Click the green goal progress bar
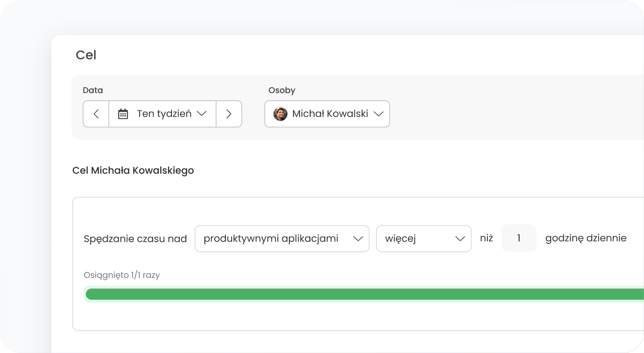The width and height of the screenshot is (644, 353). point(362,294)
